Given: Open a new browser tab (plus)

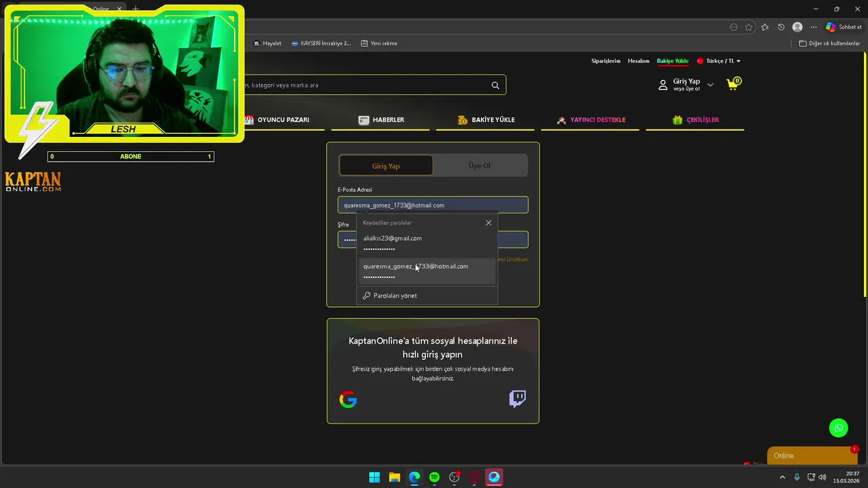Looking at the screenshot, I should [x=136, y=9].
